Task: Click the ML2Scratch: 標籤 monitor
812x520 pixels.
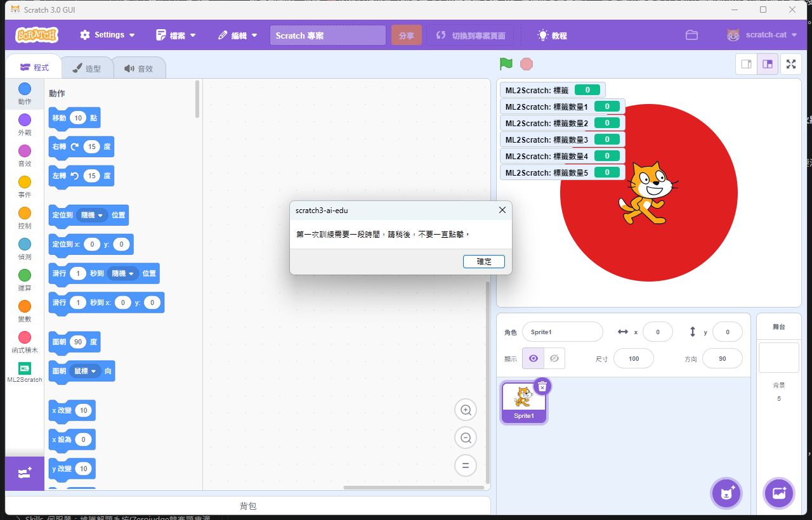Action: click(x=553, y=90)
